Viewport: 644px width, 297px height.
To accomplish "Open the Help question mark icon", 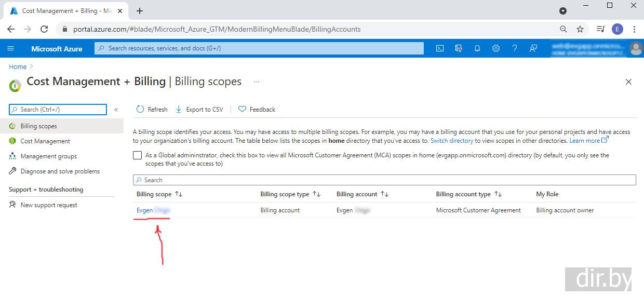I will click(514, 48).
